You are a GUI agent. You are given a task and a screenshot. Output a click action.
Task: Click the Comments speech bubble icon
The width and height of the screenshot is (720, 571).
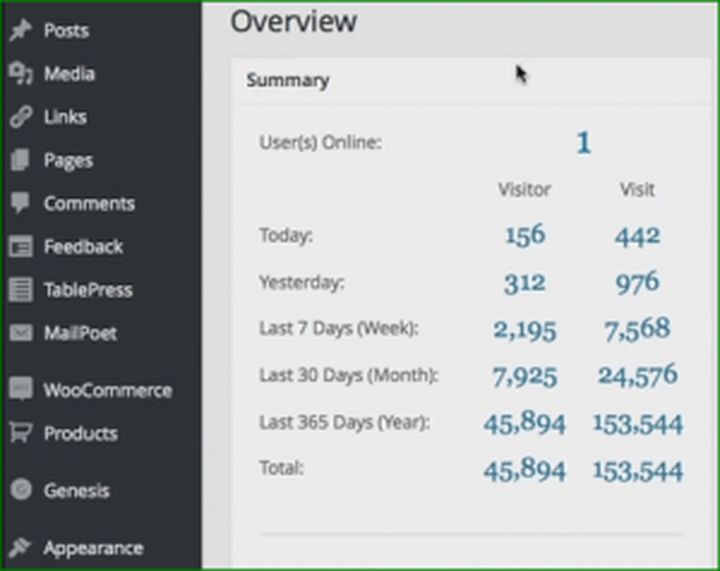(x=20, y=203)
